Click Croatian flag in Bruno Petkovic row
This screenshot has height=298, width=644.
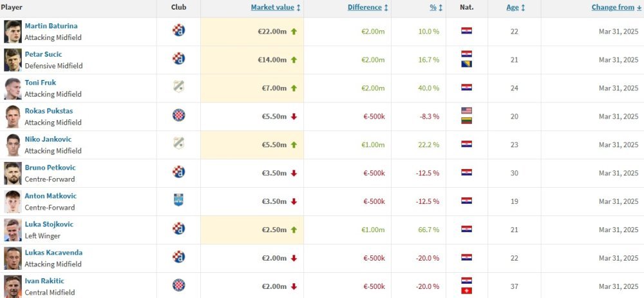[466, 172]
